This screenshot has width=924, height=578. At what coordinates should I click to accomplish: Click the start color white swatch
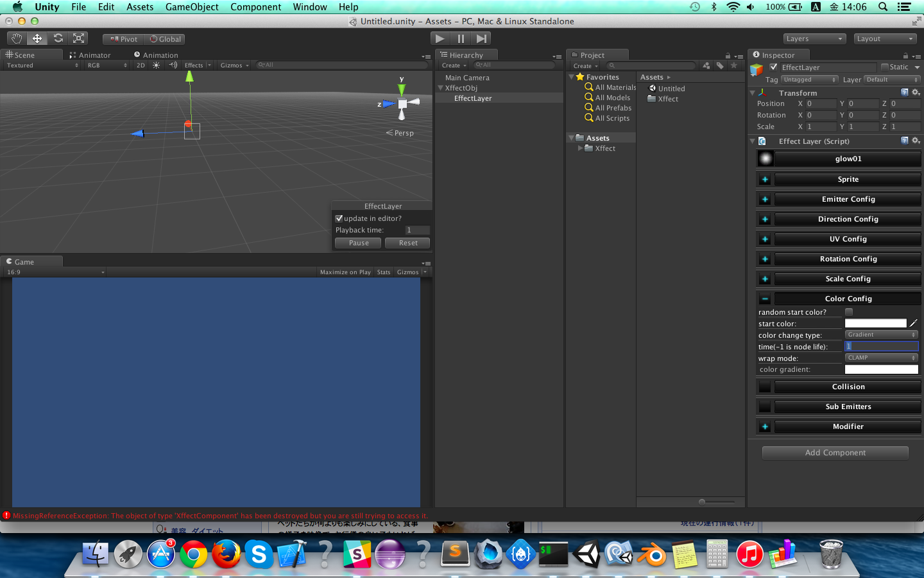(x=875, y=323)
